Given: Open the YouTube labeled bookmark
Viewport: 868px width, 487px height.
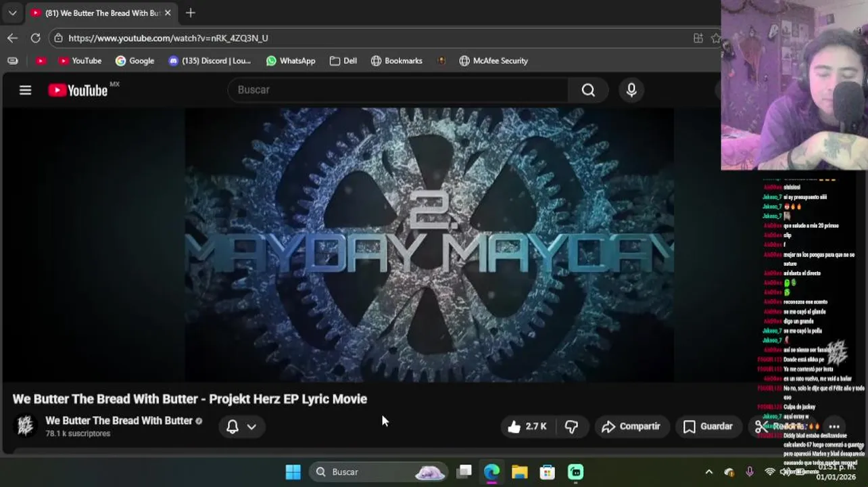Looking at the screenshot, I should click(80, 61).
